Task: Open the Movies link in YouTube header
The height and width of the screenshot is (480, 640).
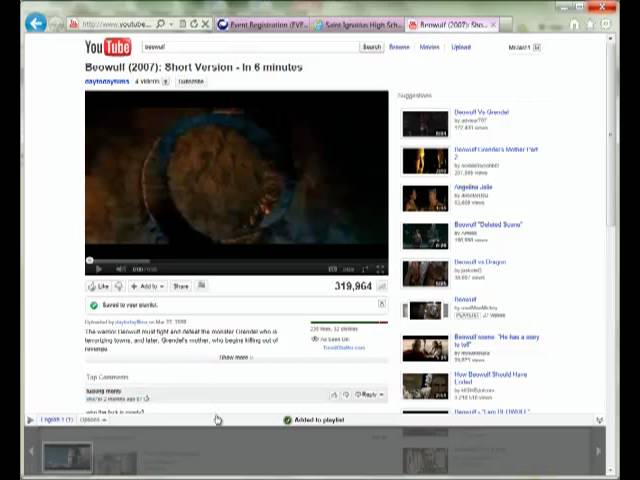Action: (x=429, y=47)
